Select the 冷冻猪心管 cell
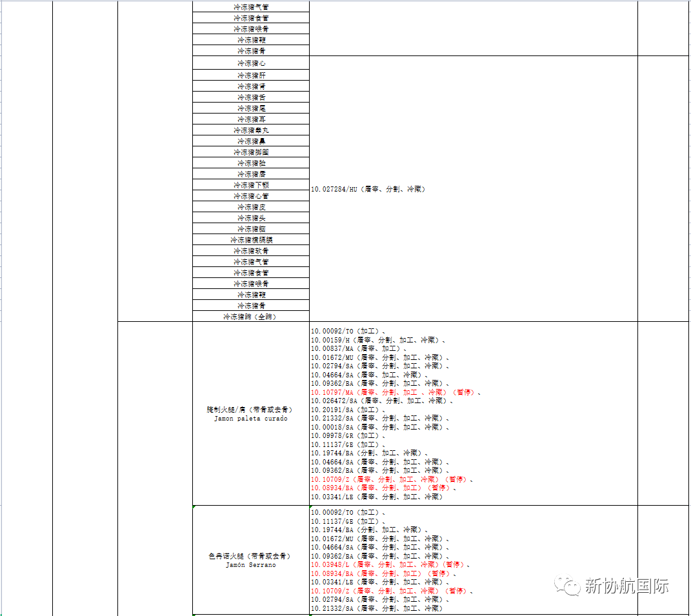Image resolution: width=691 pixels, height=616 pixels. 251,195
